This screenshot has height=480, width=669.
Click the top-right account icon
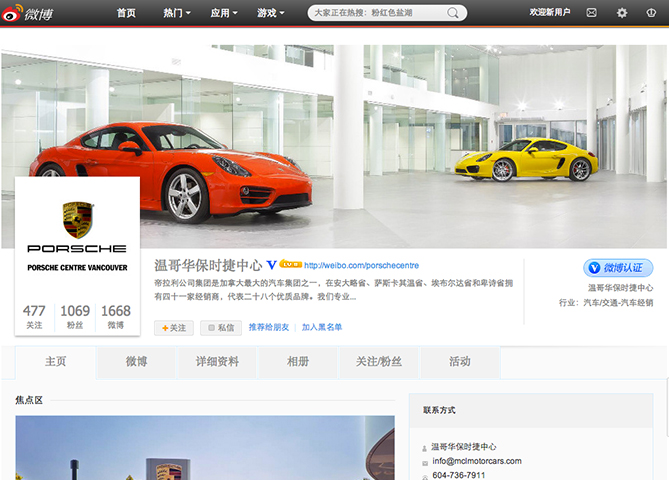[x=651, y=13]
